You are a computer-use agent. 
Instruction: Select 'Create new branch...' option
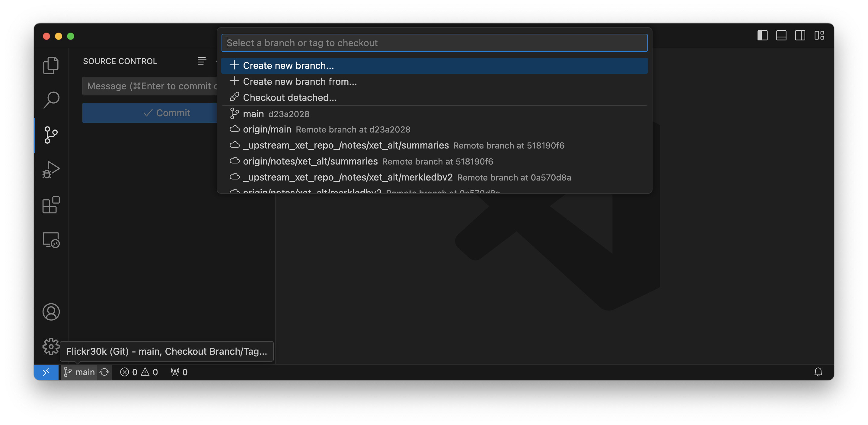click(x=289, y=66)
